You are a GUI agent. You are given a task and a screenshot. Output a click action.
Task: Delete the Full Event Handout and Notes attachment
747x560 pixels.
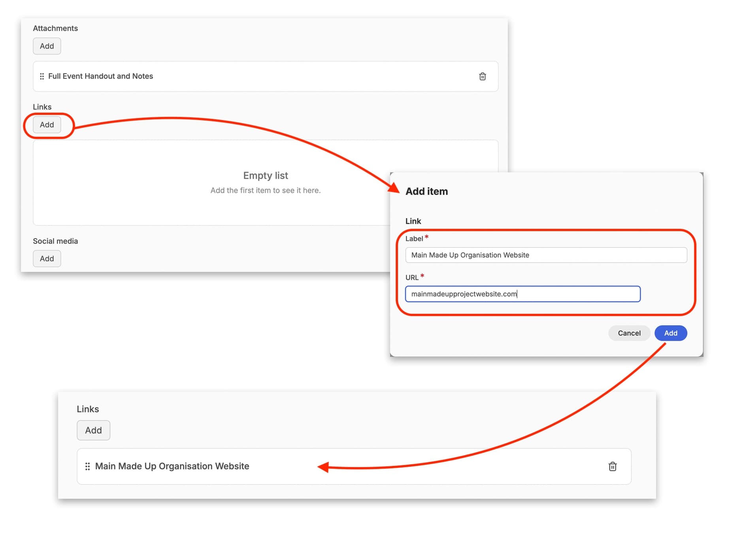[482, 76]
